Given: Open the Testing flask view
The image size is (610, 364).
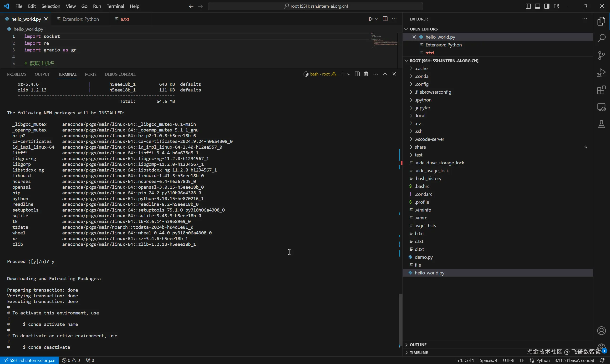Looking at the screenshot, I should tap(601, 124).
